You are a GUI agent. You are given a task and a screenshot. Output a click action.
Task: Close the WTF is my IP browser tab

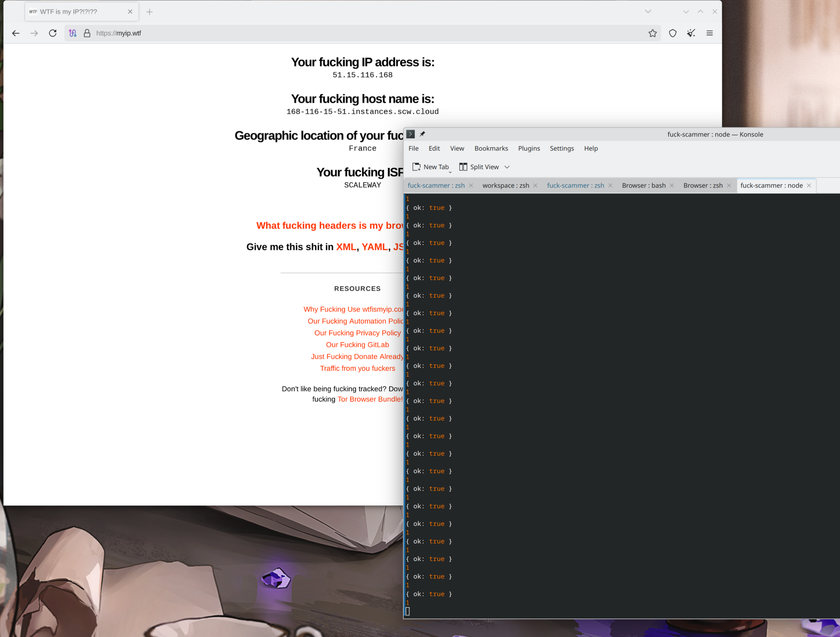pos(130,12)
